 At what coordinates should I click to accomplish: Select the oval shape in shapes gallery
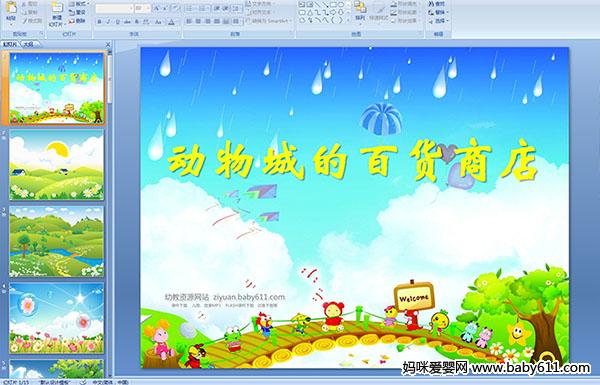tap(341, 5)
